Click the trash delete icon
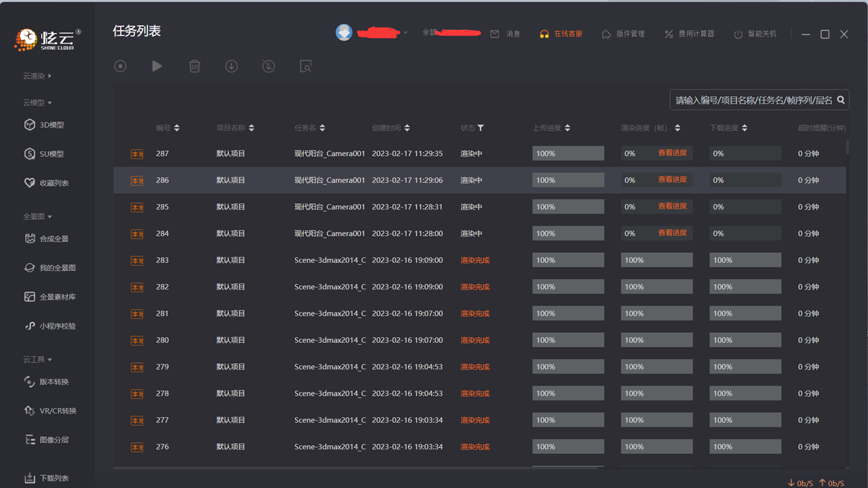Screen dimensions: 868x488 (x=195, y=66)
